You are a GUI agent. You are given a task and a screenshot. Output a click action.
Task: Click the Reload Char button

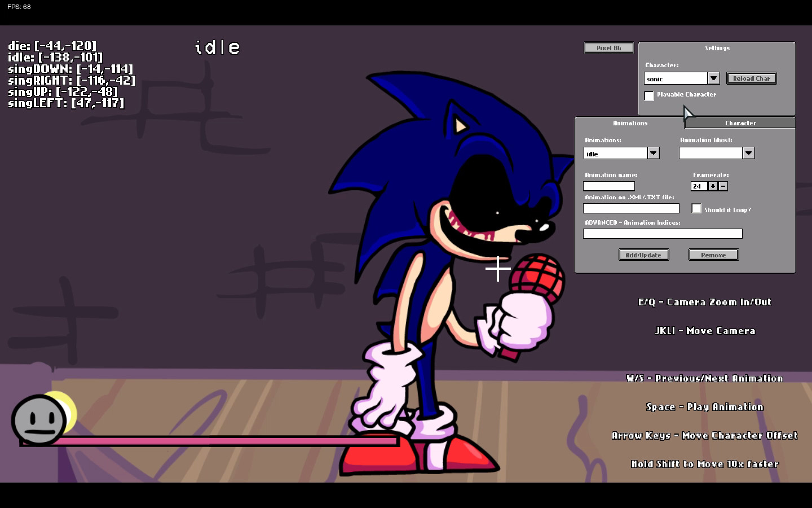tap(752, 78)
